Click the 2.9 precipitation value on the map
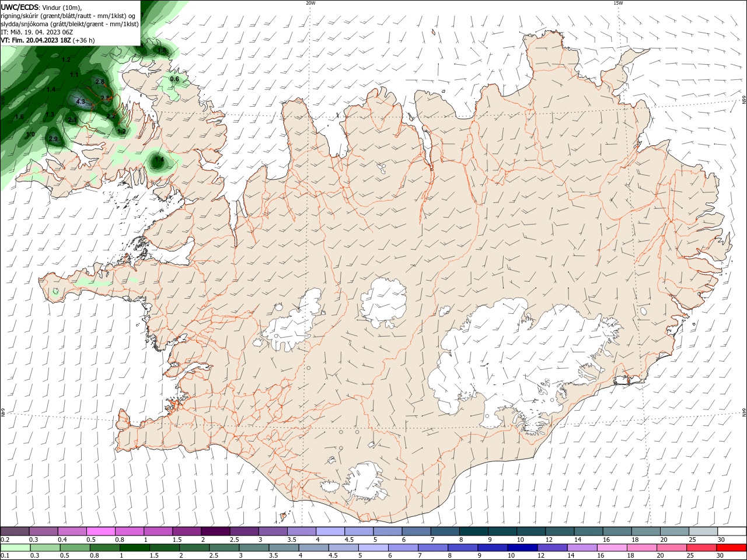The height and width of the screenshot is (560, 747). (x=53, y=139)
